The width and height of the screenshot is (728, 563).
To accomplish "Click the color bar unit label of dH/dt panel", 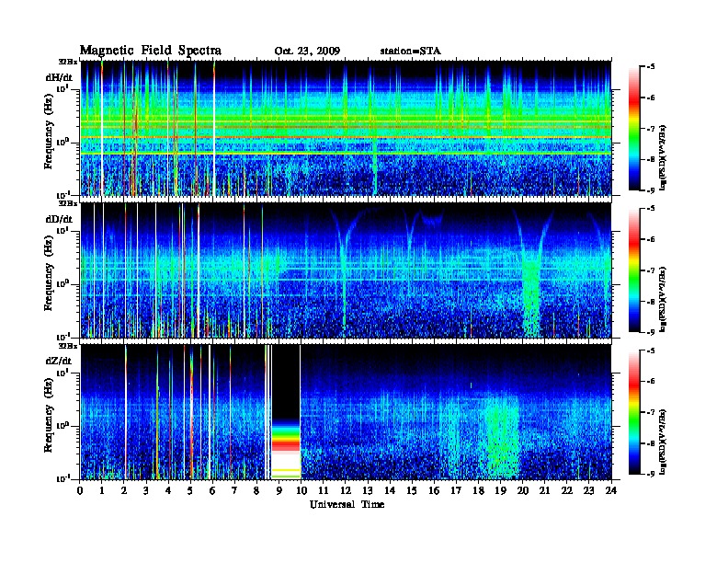I will coord(664,158).
